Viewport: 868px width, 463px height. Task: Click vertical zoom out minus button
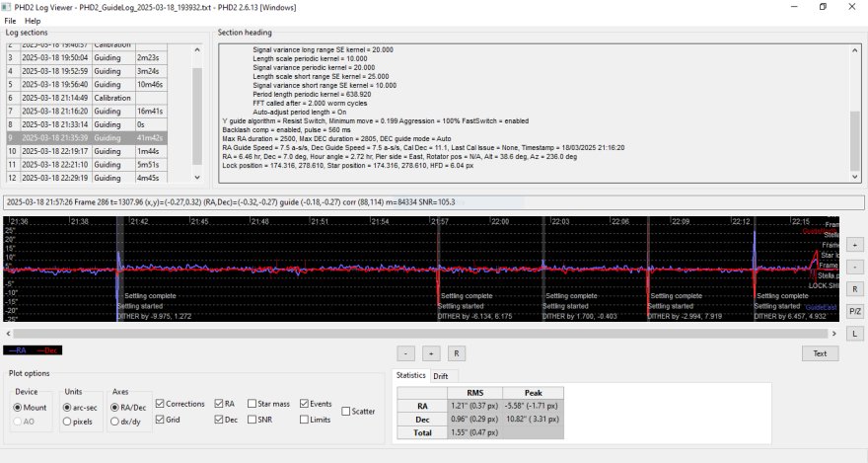854,267
